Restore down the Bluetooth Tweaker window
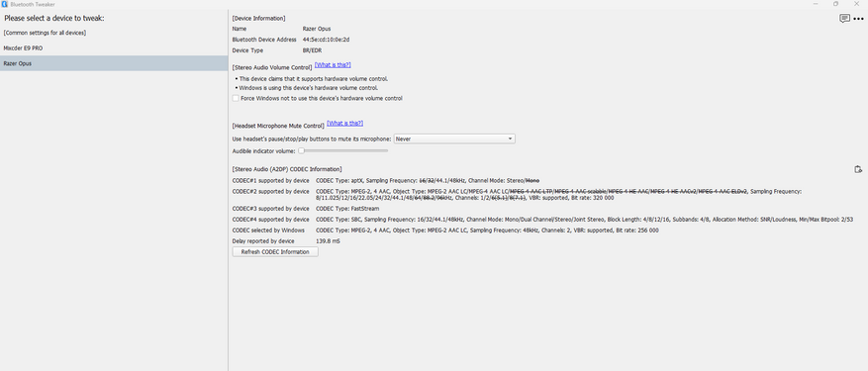 (836, 4)
